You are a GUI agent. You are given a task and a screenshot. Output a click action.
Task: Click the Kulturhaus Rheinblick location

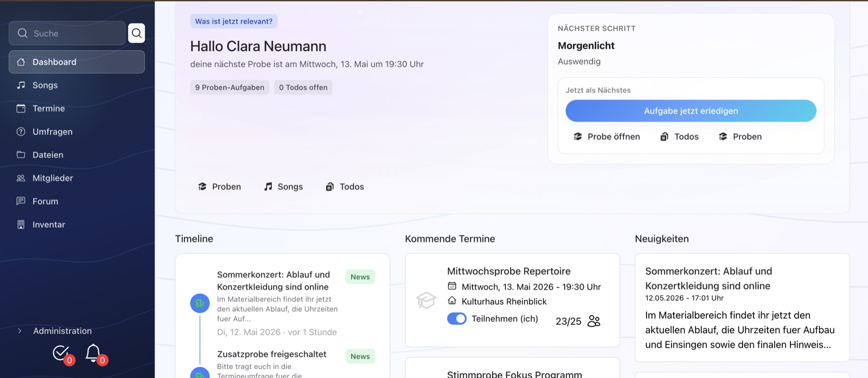click(x=504, y=301)
